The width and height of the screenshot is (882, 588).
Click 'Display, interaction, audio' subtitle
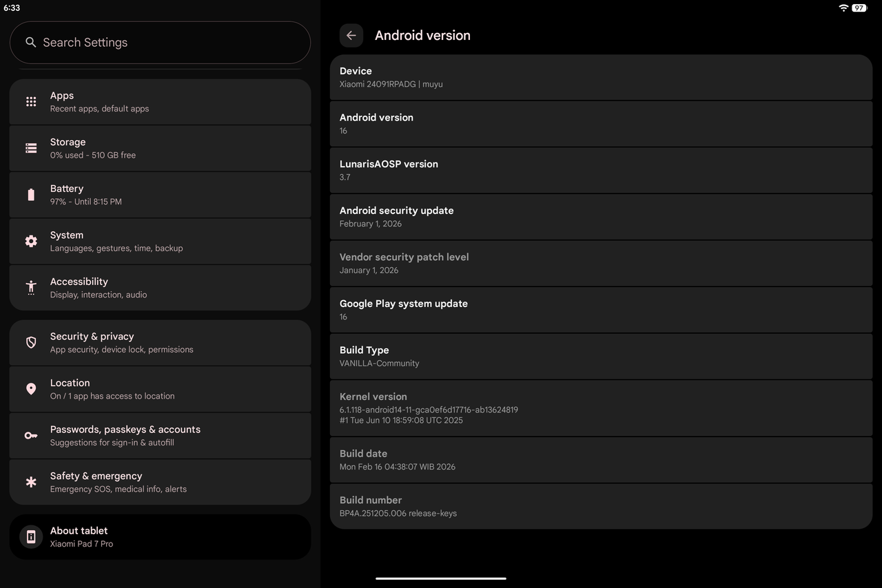99,295
